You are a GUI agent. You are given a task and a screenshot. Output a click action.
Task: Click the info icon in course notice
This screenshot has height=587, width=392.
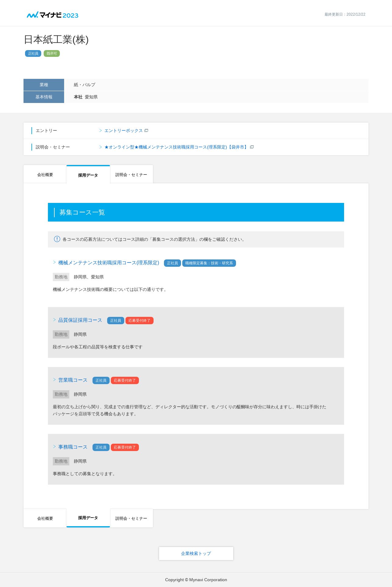click(x=57, y=239)
